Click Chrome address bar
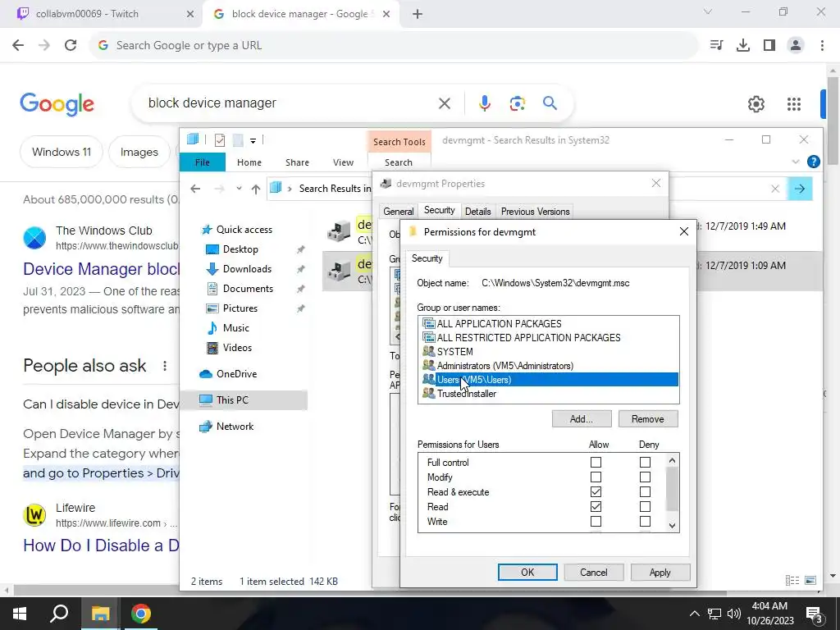 (394, 46)
